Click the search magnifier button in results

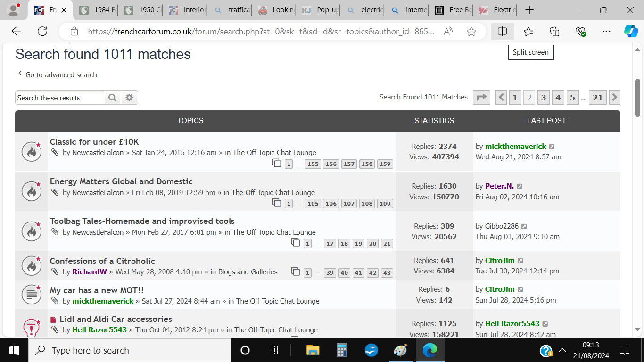point(112,98)
